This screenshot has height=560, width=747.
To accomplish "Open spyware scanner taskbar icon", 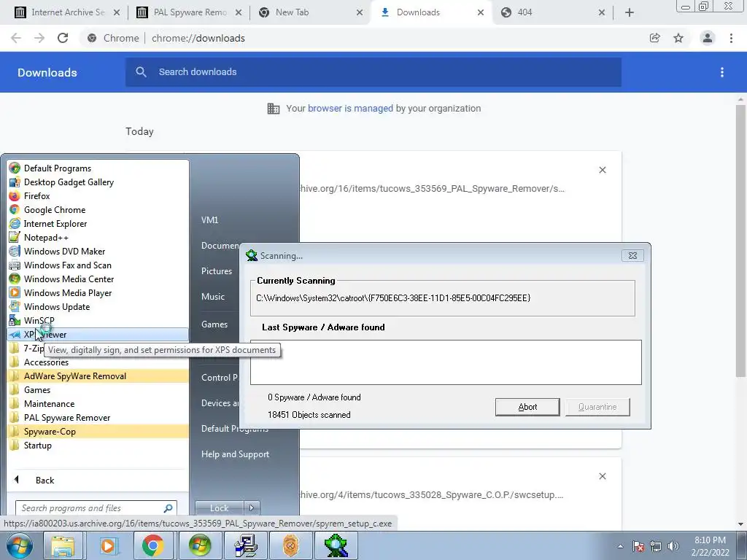I will [x=336, y=545].
